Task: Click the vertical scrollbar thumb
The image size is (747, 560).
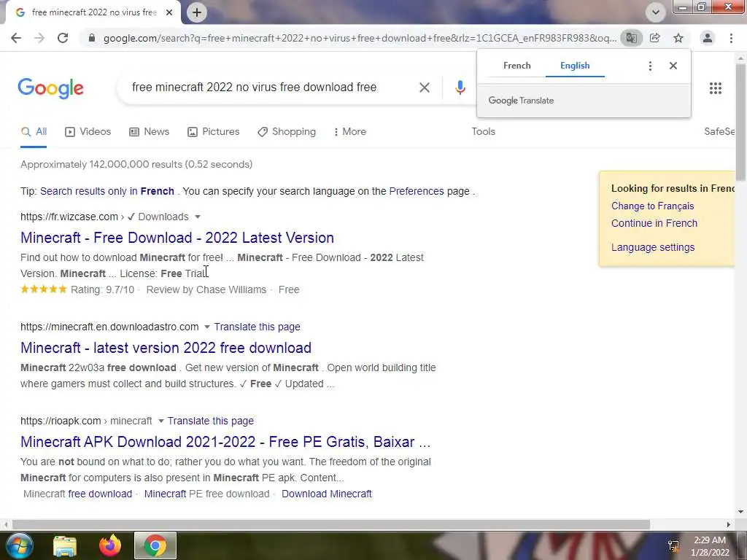Action: tap(740, 122)
